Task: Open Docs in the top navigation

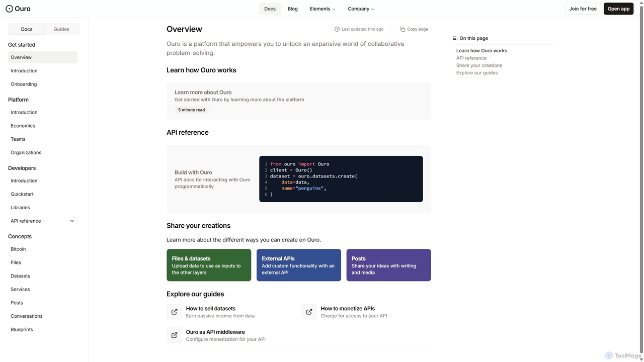Action: (x=270, y=9)
